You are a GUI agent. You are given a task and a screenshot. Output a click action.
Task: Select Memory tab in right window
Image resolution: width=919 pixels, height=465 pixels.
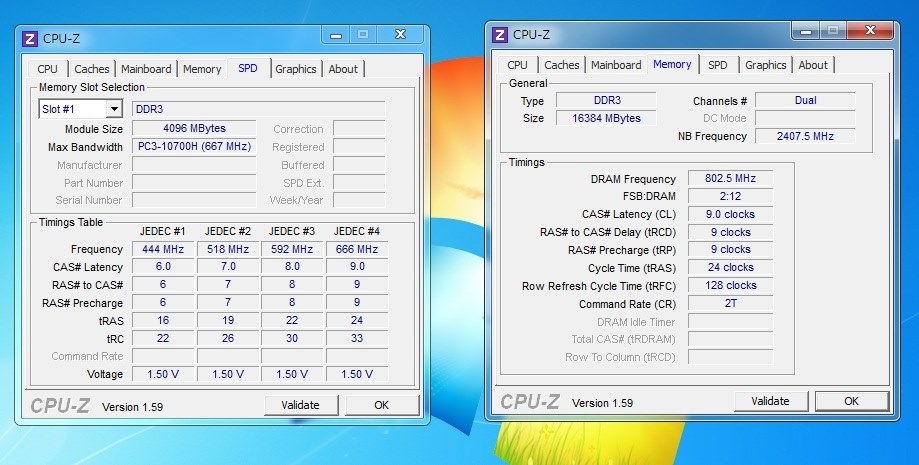(x=672, y=64)
